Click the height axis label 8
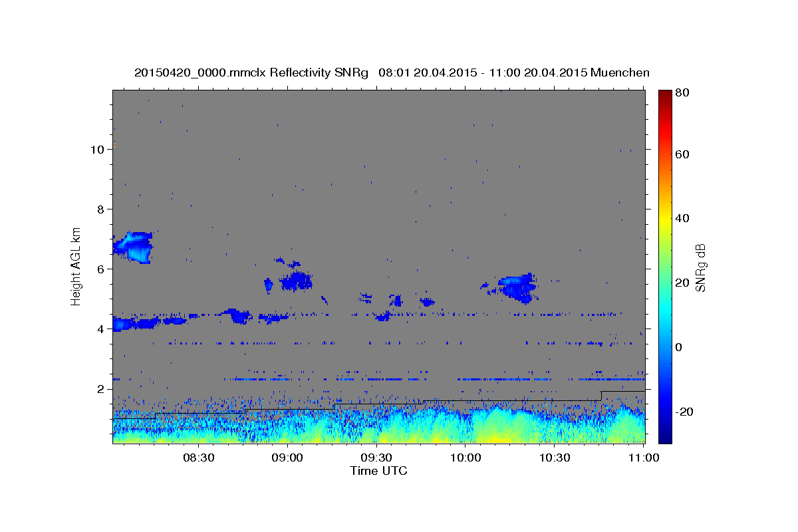 102,209
